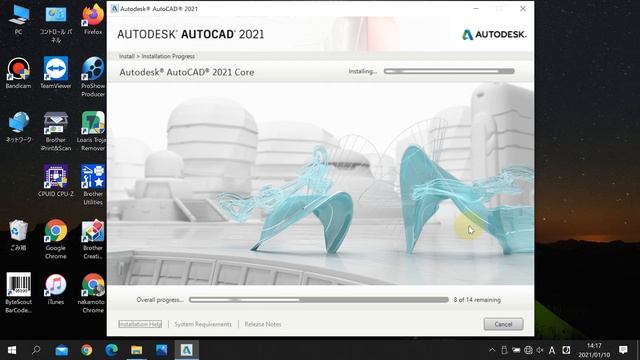Close the AutoCAD installer window
640x360 pixels.
[x=522, y=9]
